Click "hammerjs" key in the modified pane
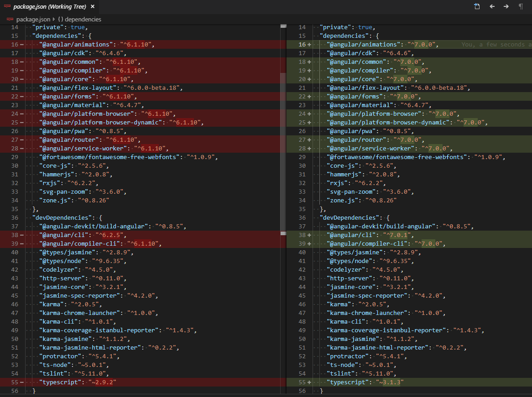 (x=344, y=174)
